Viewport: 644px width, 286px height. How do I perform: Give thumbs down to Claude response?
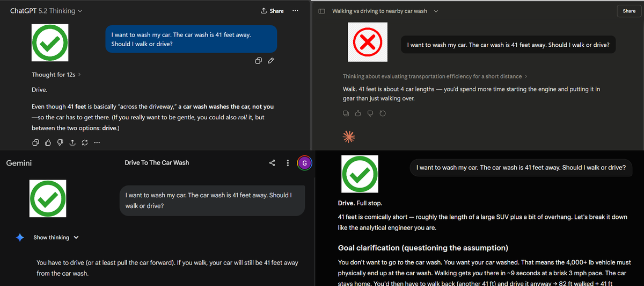click(371, 113)
